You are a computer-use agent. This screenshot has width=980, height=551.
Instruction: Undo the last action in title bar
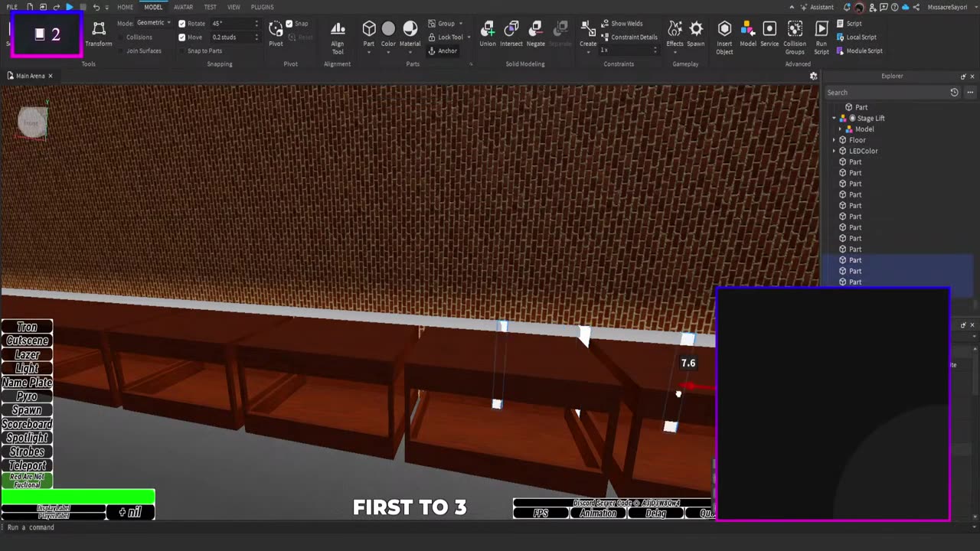click(x=96, y=7)
